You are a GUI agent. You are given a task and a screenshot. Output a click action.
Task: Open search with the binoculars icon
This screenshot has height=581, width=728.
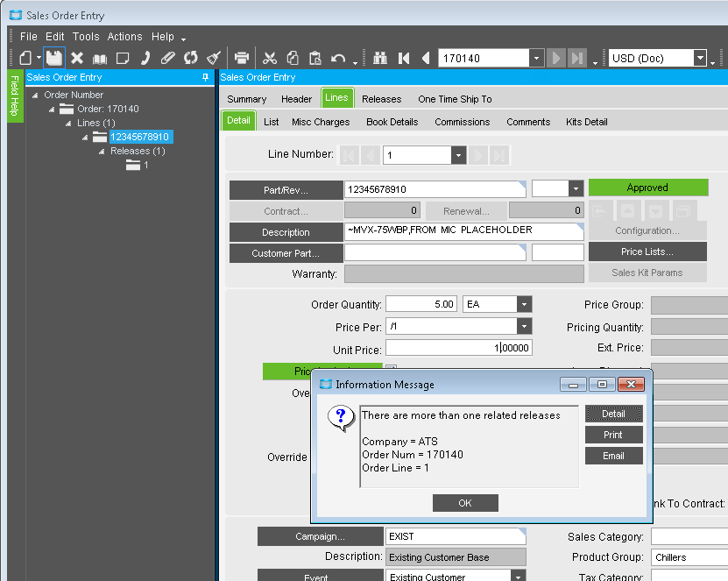click(380, 58)
